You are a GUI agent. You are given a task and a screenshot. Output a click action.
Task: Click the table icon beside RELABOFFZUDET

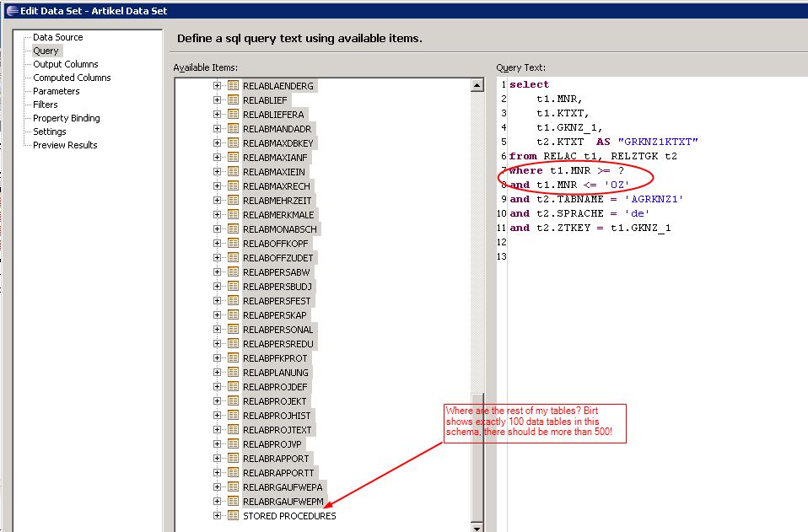click(x=233, y=257)
